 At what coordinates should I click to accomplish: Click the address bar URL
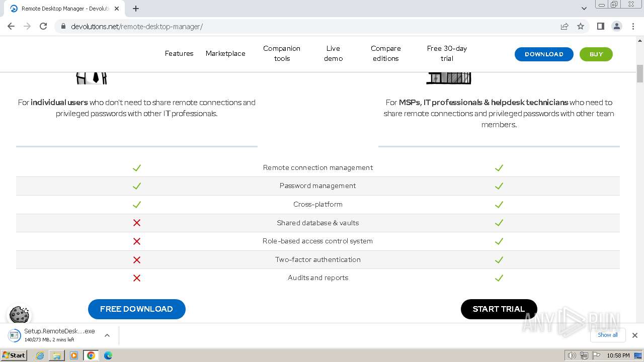click(x=137, y=27)
